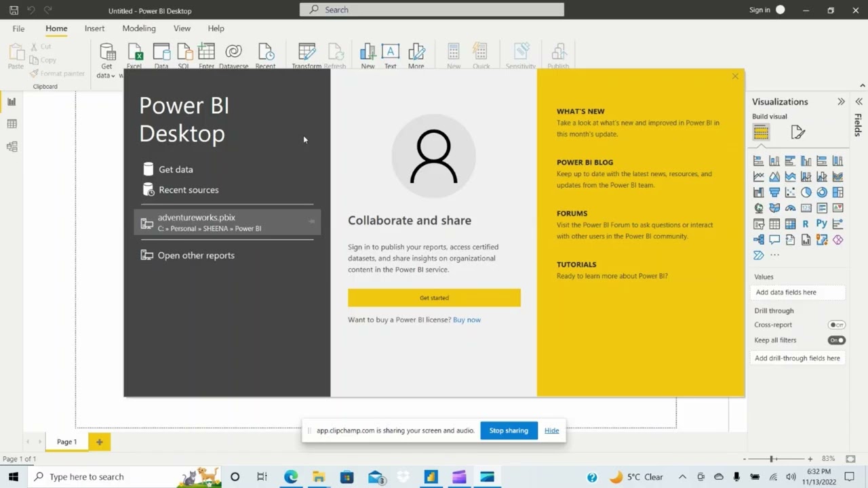Viewport: 868px width, 488px height.
Task: Switch to the Modeling ribbon tab
Action: coord(139,28)
